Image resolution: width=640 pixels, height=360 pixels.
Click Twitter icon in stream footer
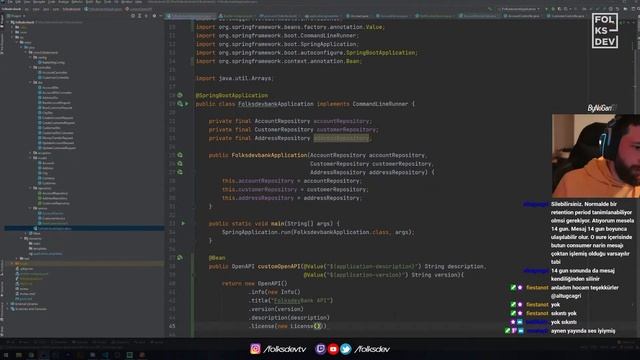pyautogui.click(x=346, y=349)
